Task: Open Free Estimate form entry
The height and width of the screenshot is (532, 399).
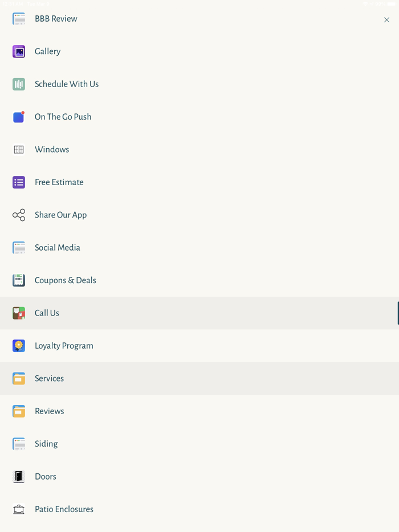Action: (x=59, y=182)
